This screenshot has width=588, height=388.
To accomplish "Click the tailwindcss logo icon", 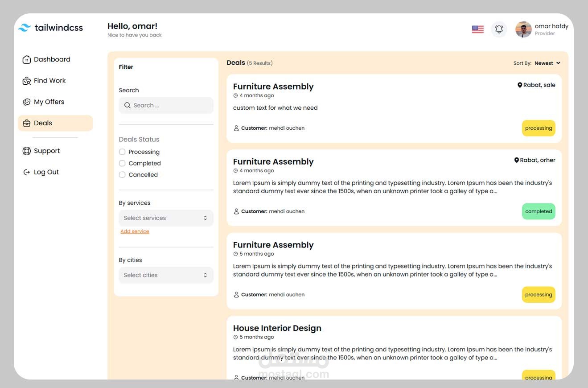I will click(x=24, y=28).
